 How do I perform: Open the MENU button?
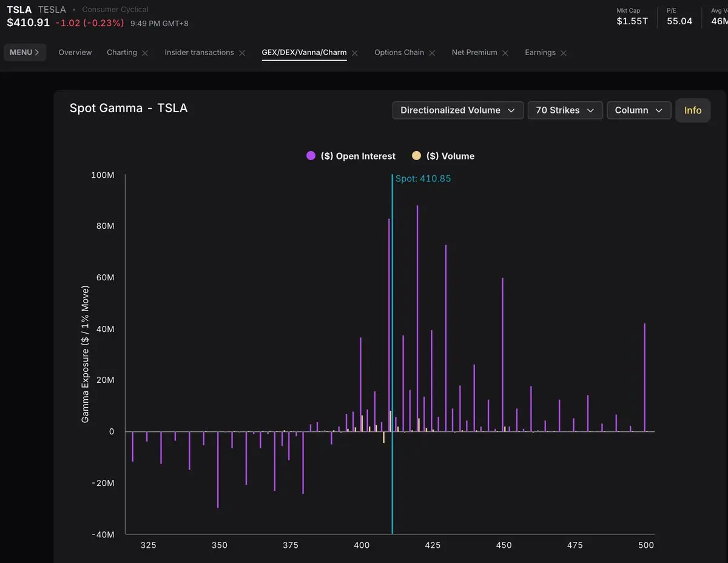(25, 52)
